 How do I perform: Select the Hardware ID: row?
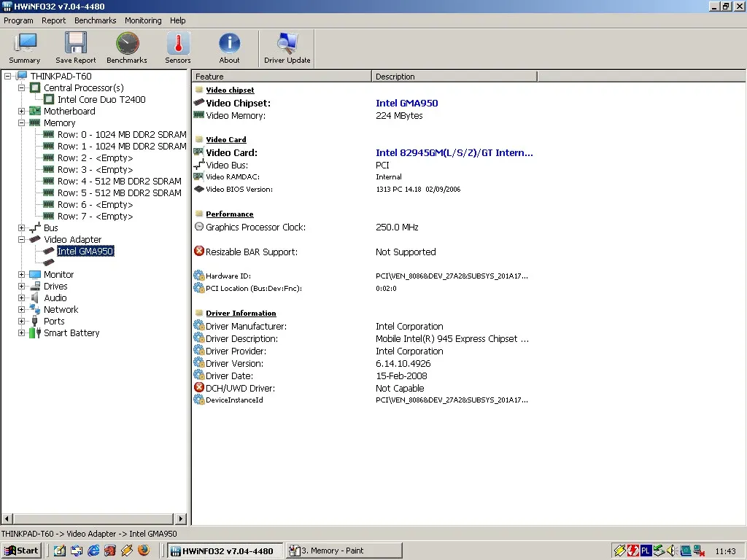[365, 276]
